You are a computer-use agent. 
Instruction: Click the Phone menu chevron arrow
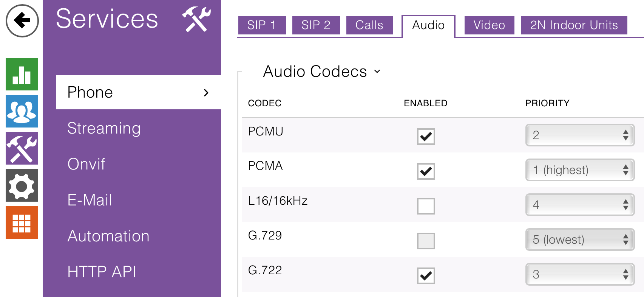tap(206, 93)
